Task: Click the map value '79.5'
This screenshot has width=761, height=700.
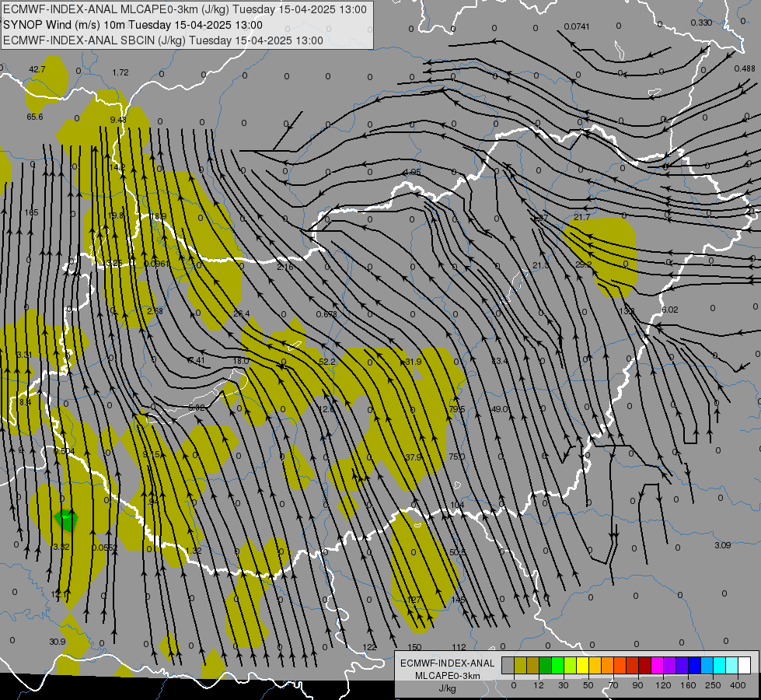Action: (457, 409)
